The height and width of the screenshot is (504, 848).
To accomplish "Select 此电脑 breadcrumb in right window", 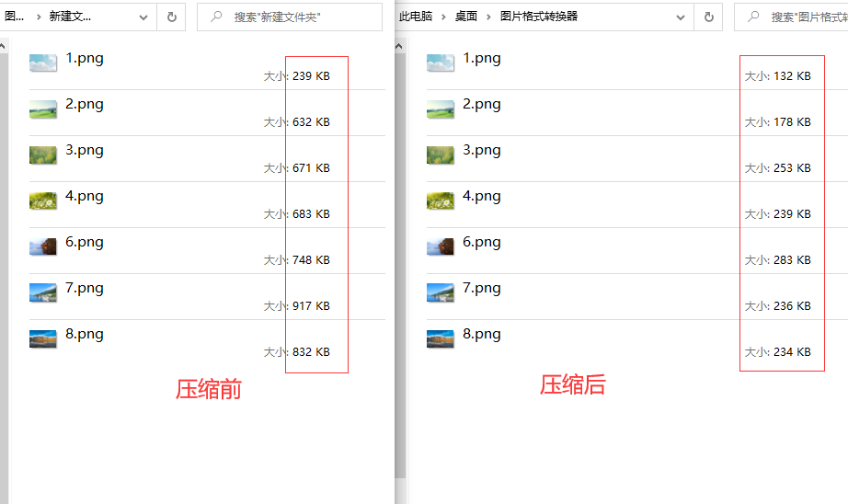I will pyautogui.click(x=416, y=17).
